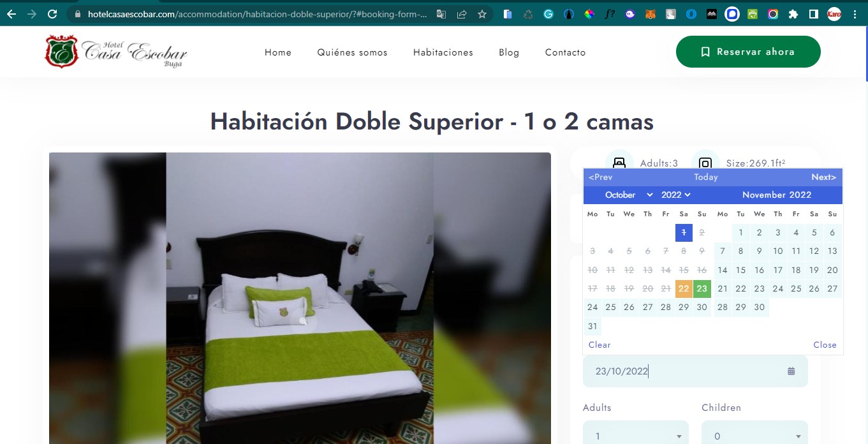Clear the selected dates via Clear link
Image resolution: width=868 pixels, height=444 pixels.
(598, 344)
